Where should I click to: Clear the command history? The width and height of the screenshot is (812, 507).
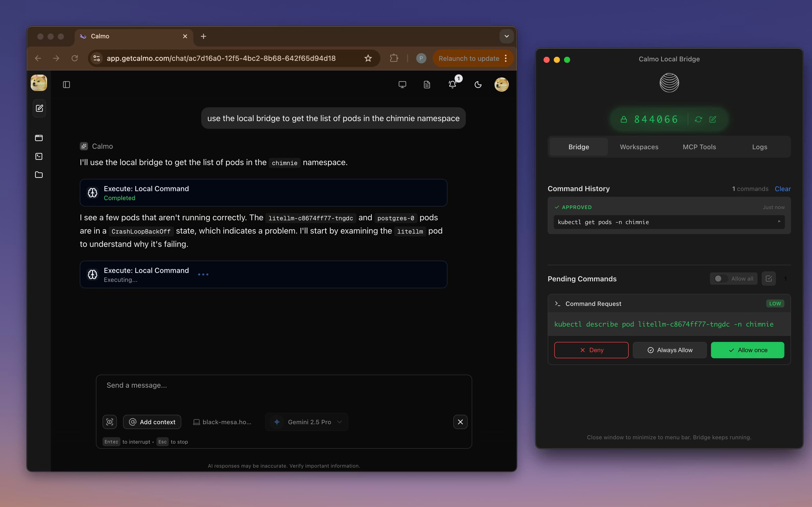tap(783, 189)
